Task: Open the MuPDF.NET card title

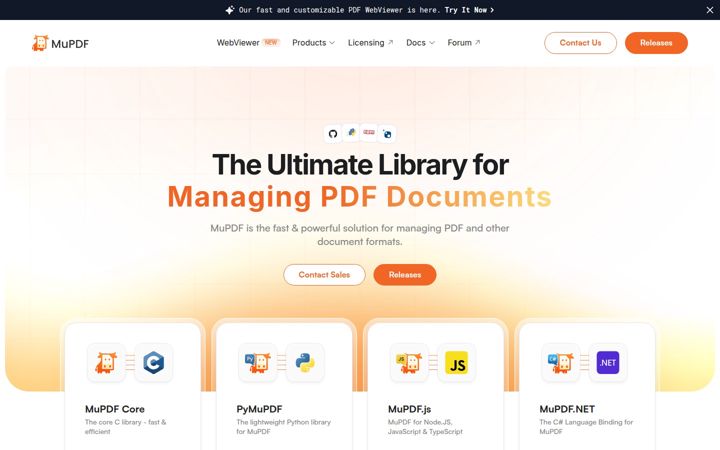Action: [567, 409]
